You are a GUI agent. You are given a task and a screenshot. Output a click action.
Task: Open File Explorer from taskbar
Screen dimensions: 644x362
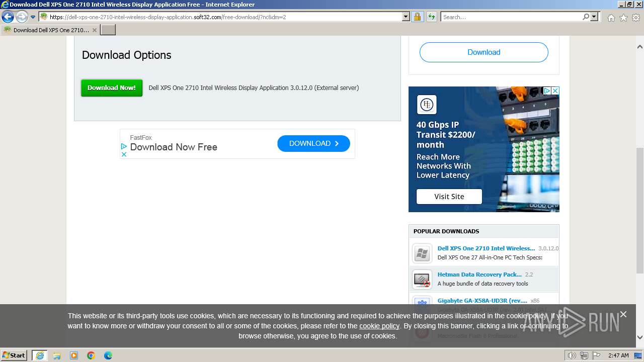pyautogui.click(x=57, y=355)
